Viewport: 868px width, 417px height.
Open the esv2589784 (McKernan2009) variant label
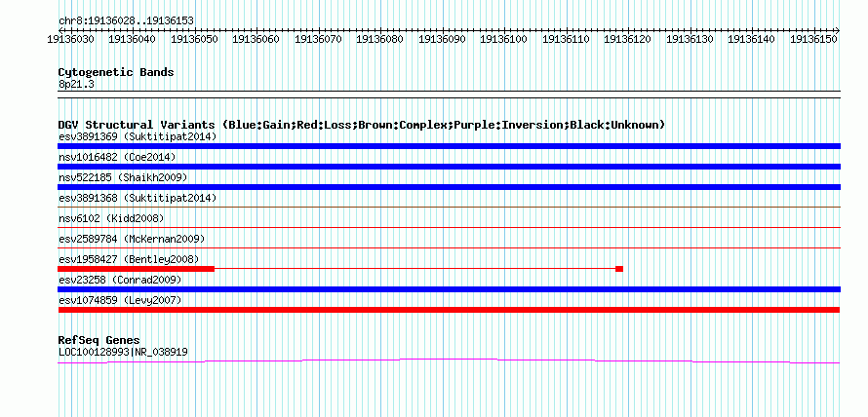132,239
